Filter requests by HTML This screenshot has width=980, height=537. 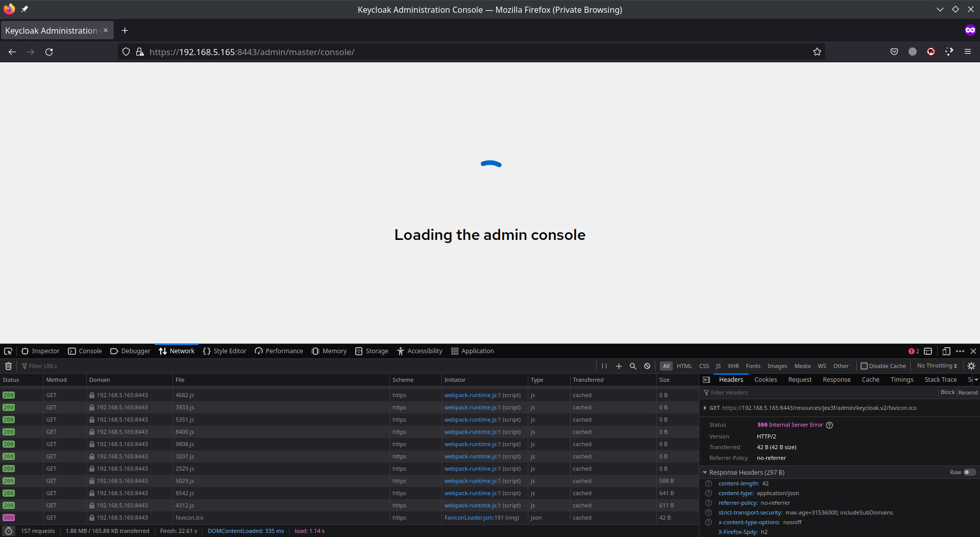[684, 366]
